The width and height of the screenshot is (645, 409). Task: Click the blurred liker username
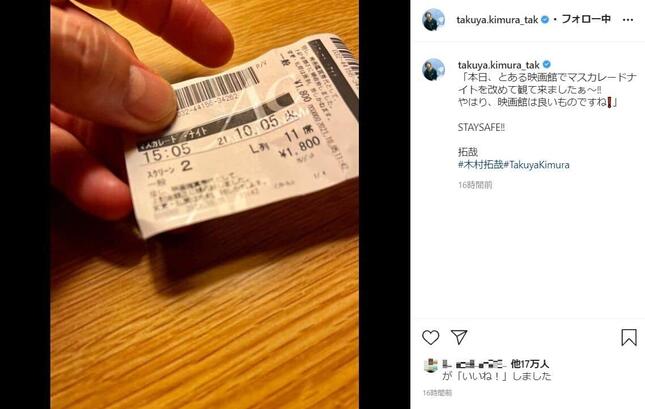(475, 364)
